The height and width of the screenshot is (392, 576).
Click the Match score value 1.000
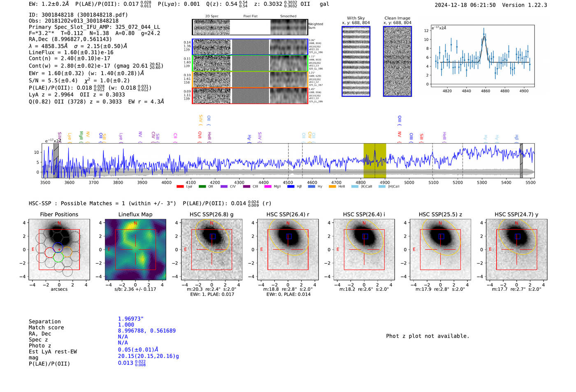126,325
